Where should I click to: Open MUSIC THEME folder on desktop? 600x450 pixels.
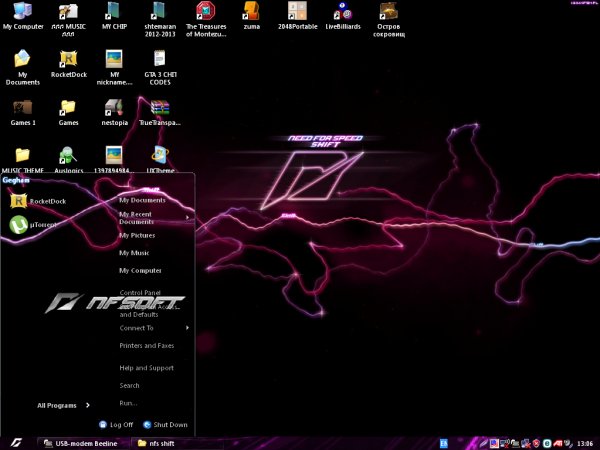click(23, 159)
